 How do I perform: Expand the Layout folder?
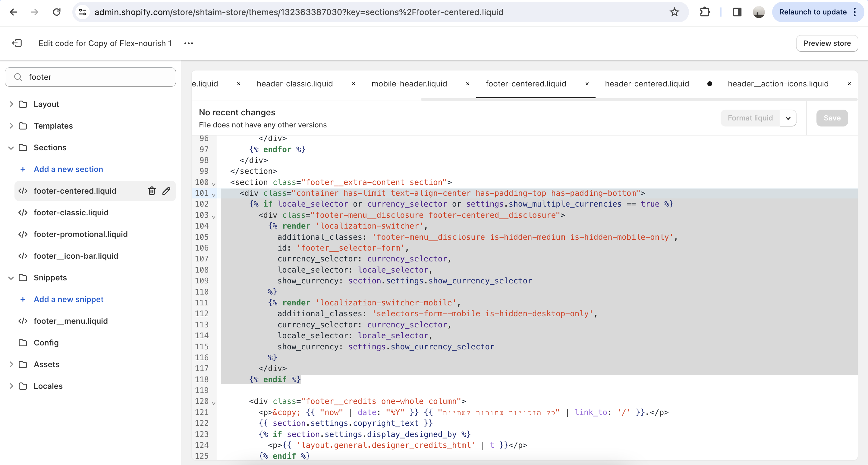pyautogui.click(x=11, y=104)
